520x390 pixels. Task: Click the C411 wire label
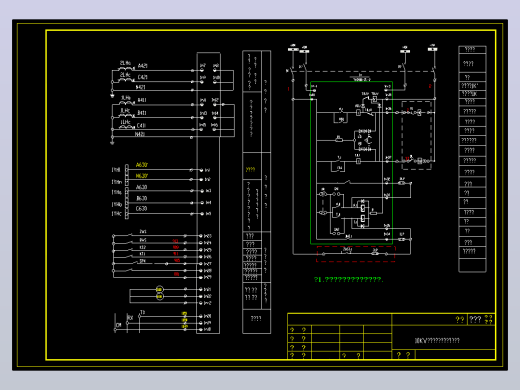[141, 126]
